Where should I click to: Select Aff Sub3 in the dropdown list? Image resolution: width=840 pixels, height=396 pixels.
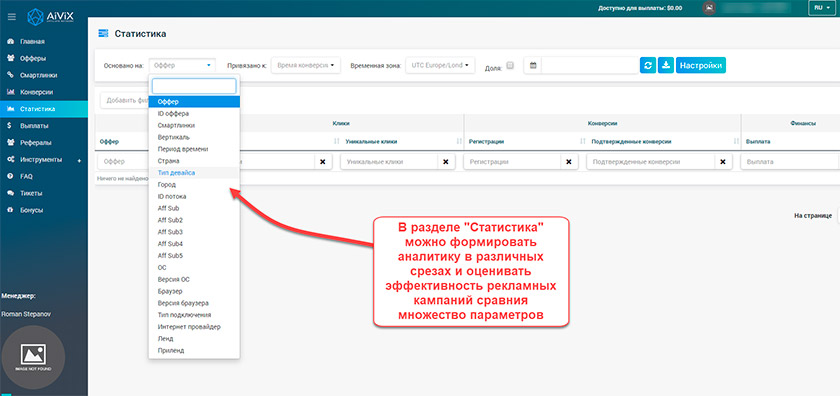[194, 232]
